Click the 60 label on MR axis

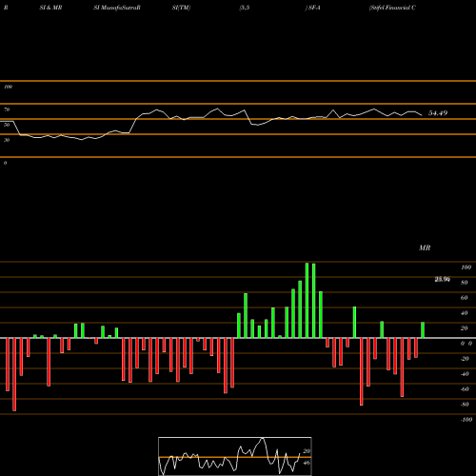tap(465, 298)
